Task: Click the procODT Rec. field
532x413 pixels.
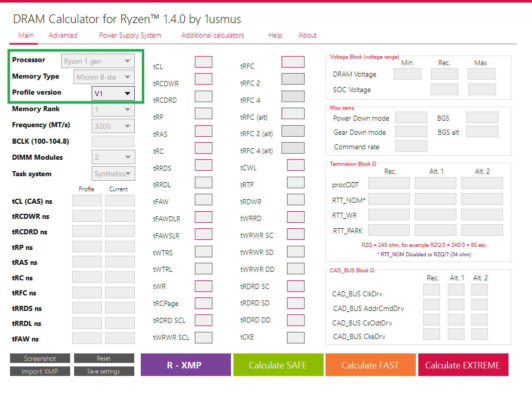Action: pyautogui.click(x=389, y=183)
